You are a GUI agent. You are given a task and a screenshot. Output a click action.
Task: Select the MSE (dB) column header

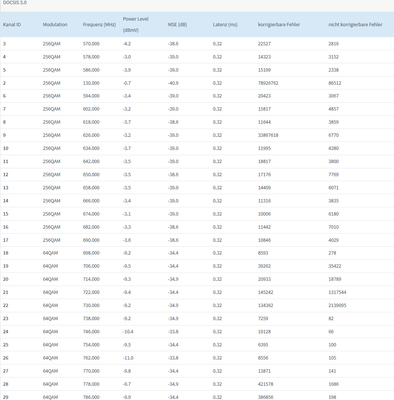pyautogui.click(x=177, y=25)
